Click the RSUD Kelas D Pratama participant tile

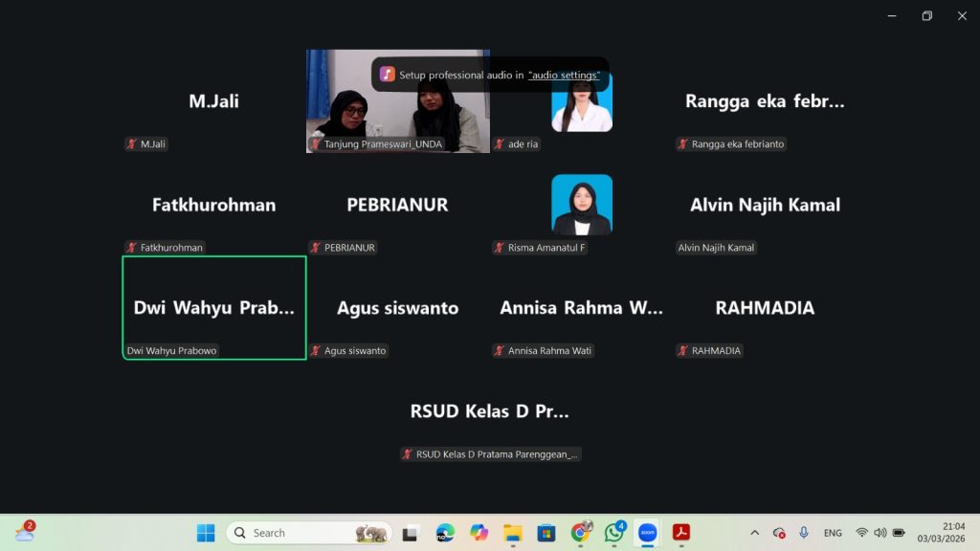(489, 411)
